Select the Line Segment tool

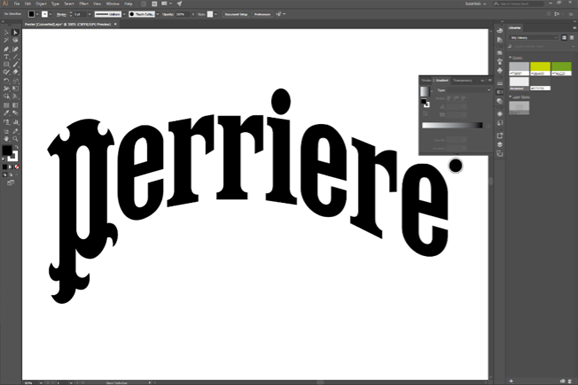[15, 57]
